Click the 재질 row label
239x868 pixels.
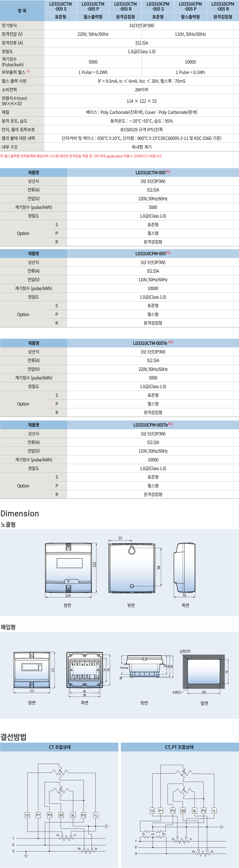point(5,112)
